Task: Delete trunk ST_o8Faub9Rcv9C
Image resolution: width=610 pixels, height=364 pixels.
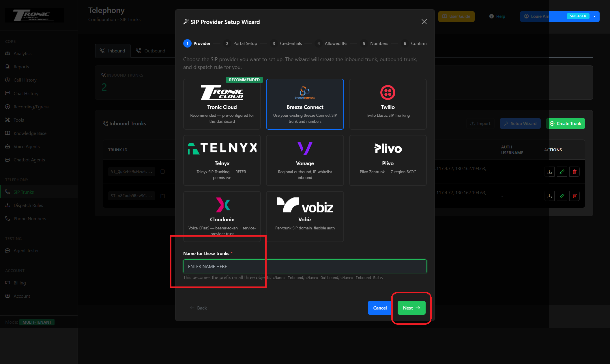Action: (x=575, y=196)
